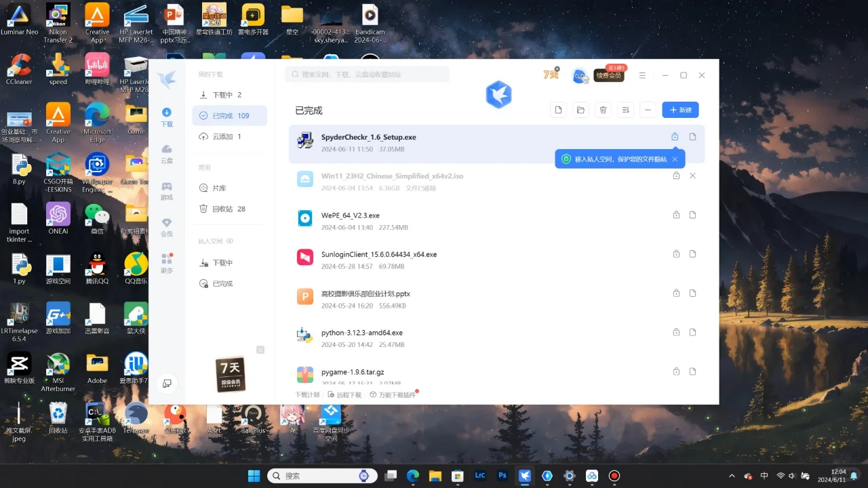Image resolution: width=868 pixels, height=488 pixels.
Task: Open 下载中 under 私人空间
Action: 229,262
